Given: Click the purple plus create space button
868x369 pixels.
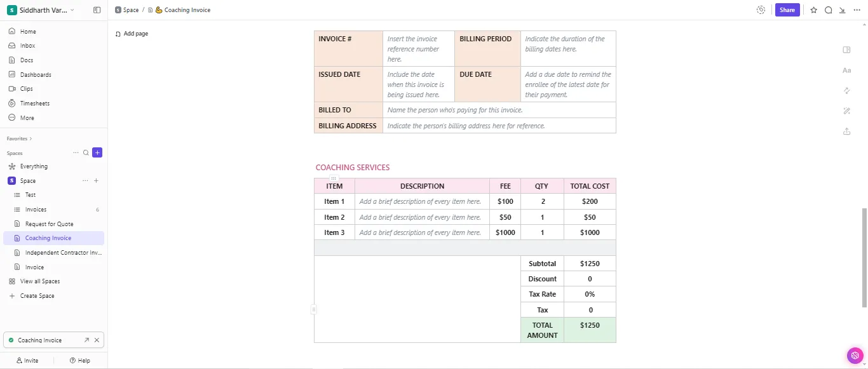Looking at the screenshot, I should coord(97,152).
